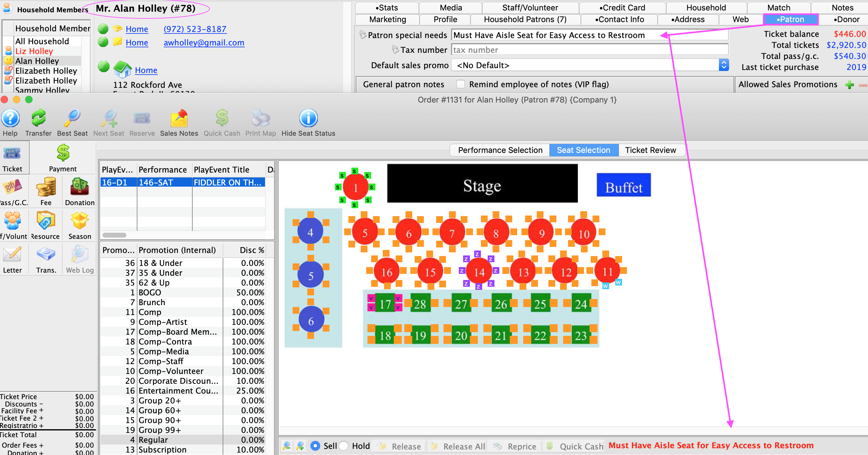Viewport: 868px width, 455px height.
Task: Click the Transfer green arrows icon
Action: tap(38, 119)
